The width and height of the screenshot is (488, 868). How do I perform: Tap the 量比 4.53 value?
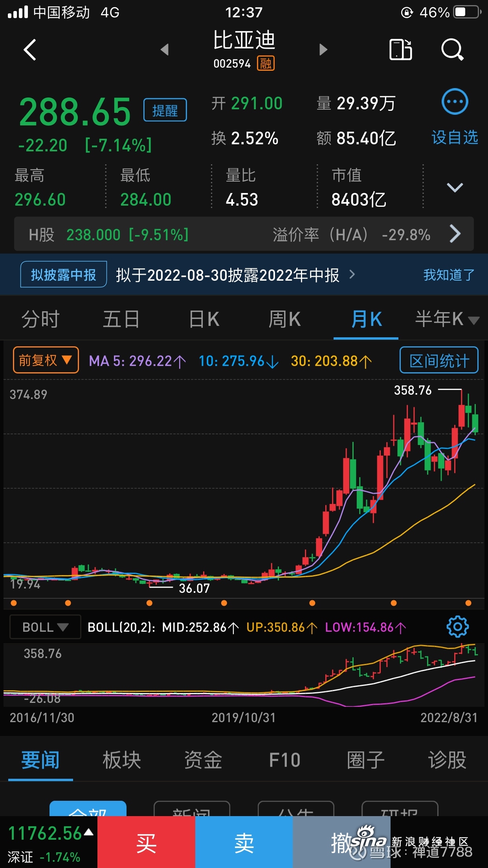pyautogui.click(x=242, y=187)
